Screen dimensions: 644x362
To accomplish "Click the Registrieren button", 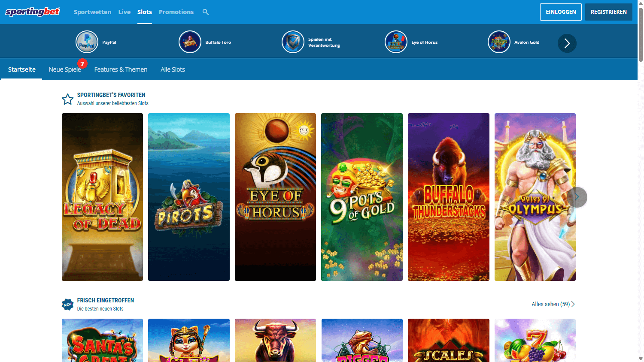I will click(x=608, y=12).
